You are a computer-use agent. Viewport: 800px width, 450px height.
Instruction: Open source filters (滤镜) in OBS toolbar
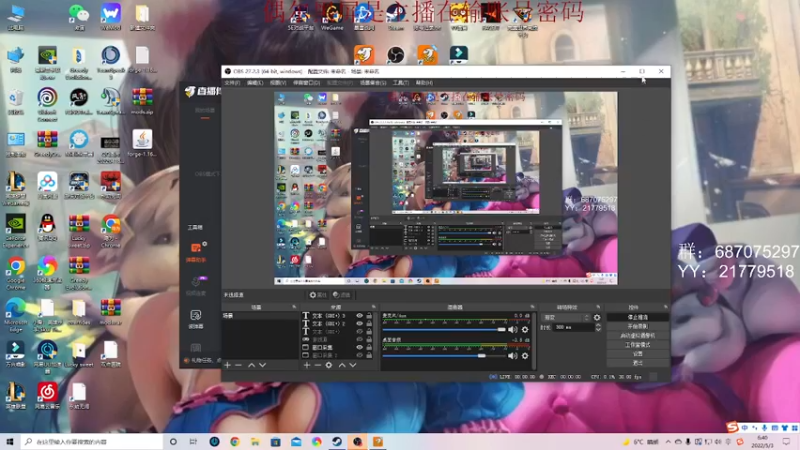[x=342, y=295]
